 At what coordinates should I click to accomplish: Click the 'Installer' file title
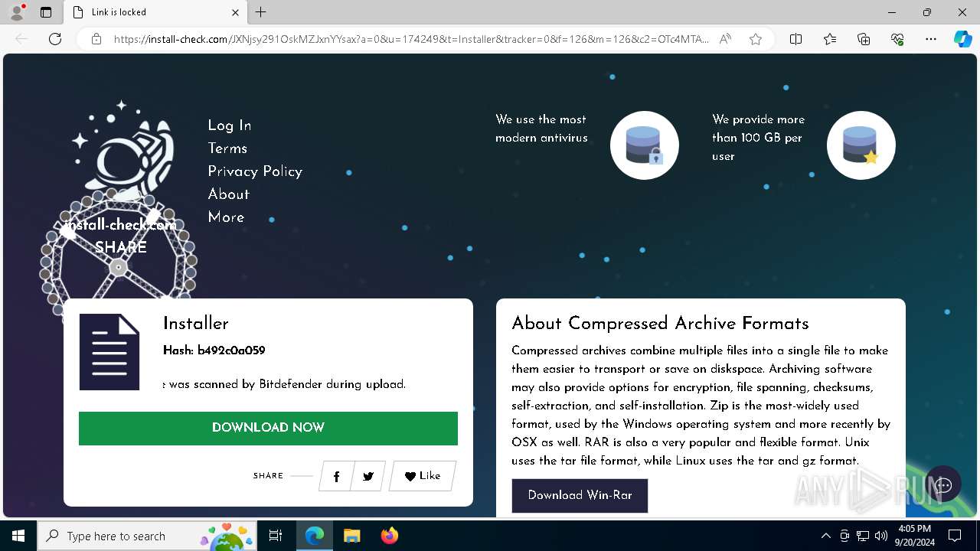196,324
